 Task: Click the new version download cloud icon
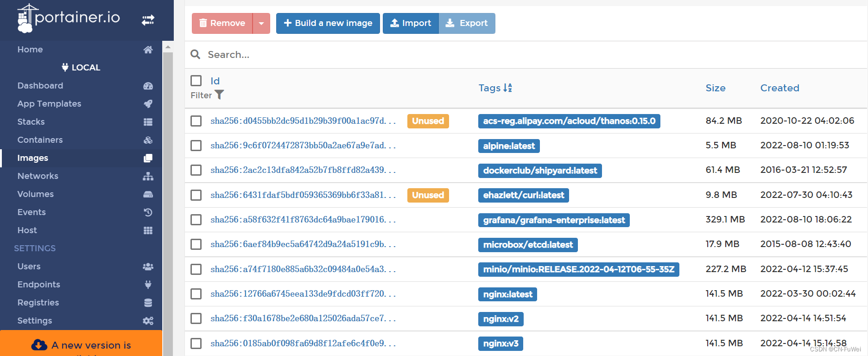pos(39,345)
